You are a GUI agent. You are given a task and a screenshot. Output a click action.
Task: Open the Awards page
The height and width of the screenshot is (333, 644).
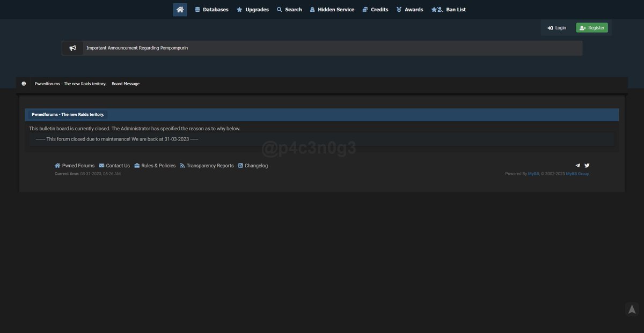(409, 10)
